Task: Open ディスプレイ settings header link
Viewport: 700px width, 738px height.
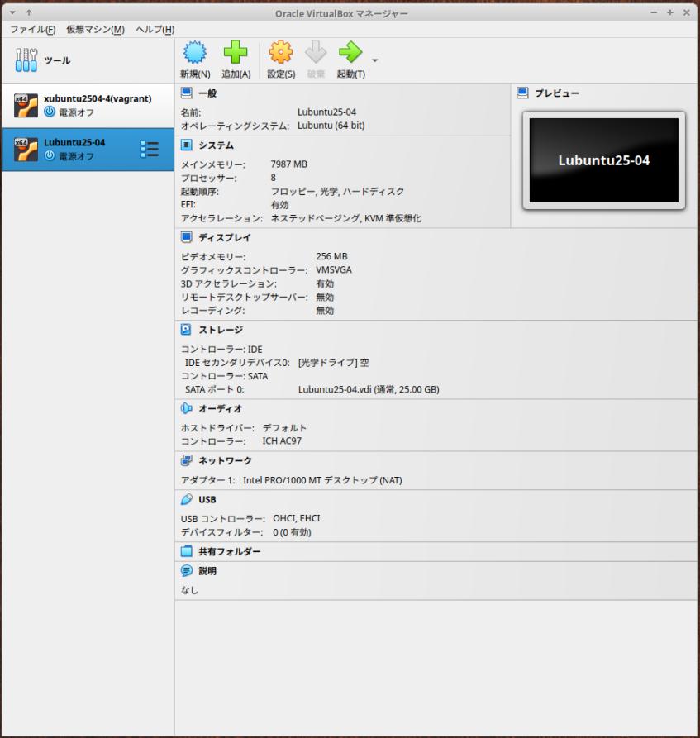Action: [x=225, y=237]
